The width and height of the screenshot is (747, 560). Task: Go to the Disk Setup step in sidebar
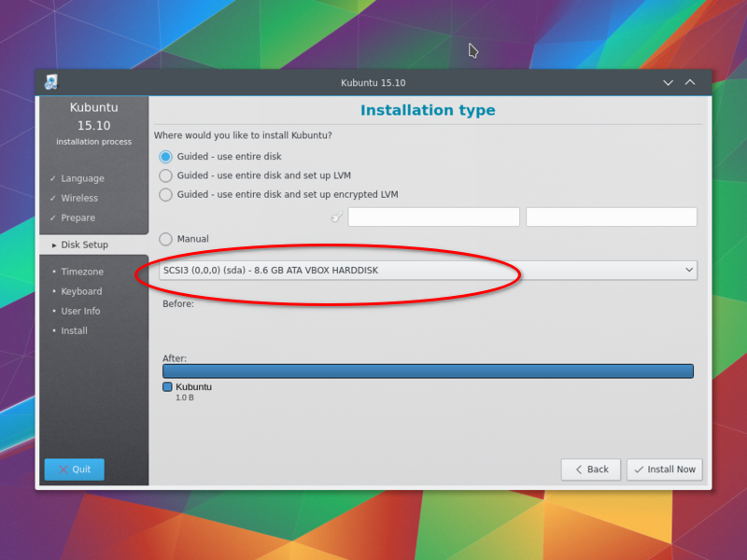click(84, 245)
